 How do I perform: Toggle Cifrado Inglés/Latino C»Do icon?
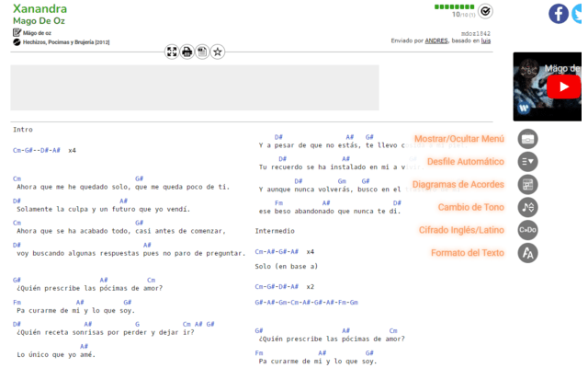[x=527, y=230]
